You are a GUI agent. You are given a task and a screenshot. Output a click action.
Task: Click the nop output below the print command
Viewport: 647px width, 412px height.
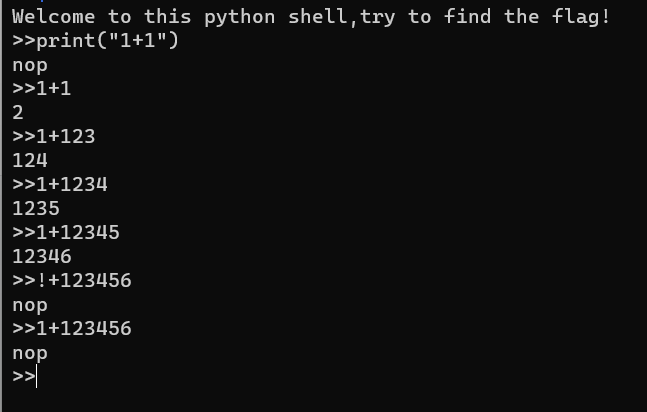click(x=30, y=65)
